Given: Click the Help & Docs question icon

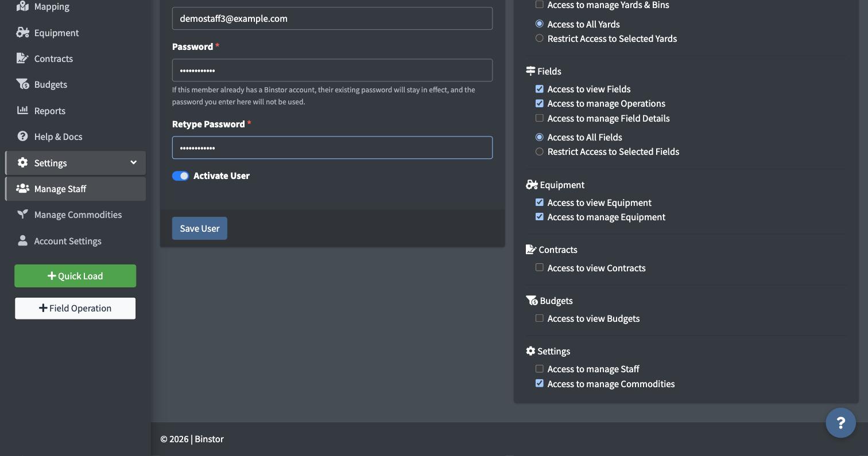Looking at the screenshot, I should click(22, 137).
